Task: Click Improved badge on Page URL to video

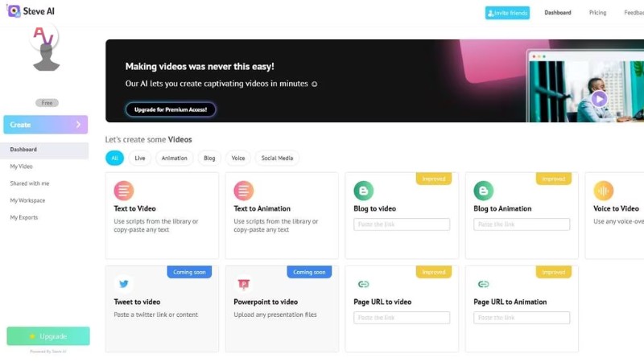Action: click(x=434, y=272)
